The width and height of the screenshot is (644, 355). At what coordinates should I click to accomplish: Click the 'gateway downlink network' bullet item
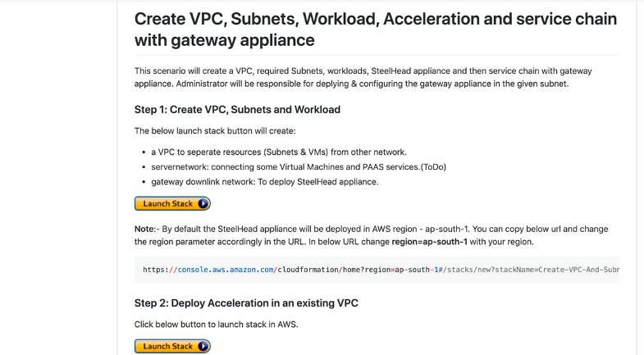[265, 182]
